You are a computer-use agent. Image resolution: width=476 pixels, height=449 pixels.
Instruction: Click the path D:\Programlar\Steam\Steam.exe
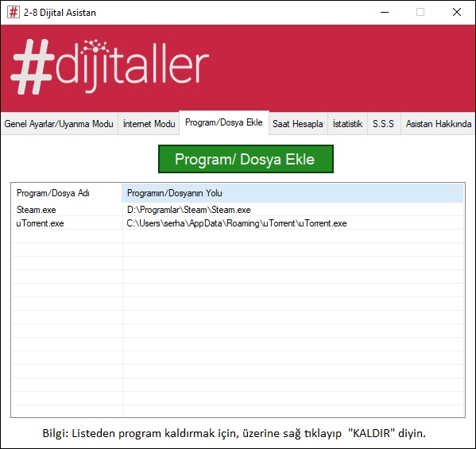coord(189,210)
